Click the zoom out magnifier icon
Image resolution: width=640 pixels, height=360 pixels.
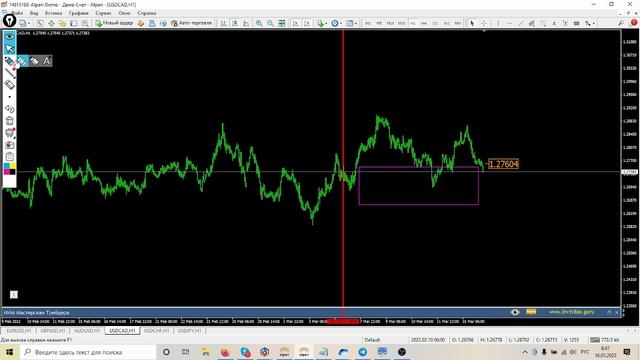pos(270,23)
